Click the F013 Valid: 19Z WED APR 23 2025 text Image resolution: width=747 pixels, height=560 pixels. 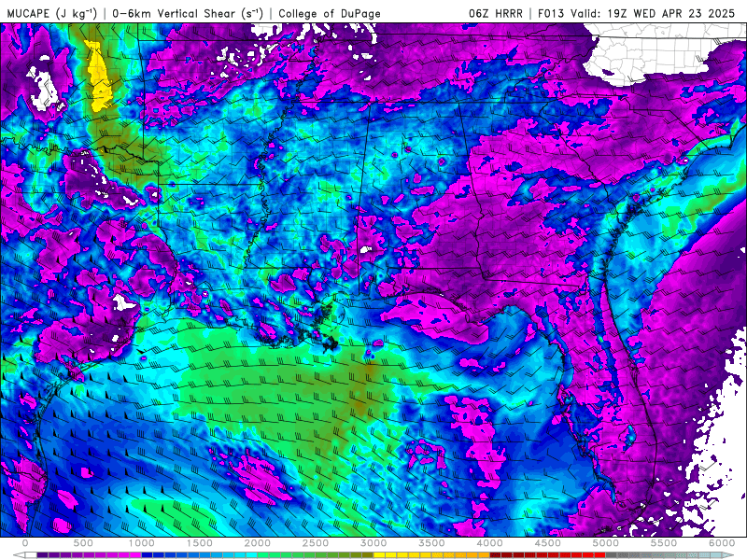637,13
